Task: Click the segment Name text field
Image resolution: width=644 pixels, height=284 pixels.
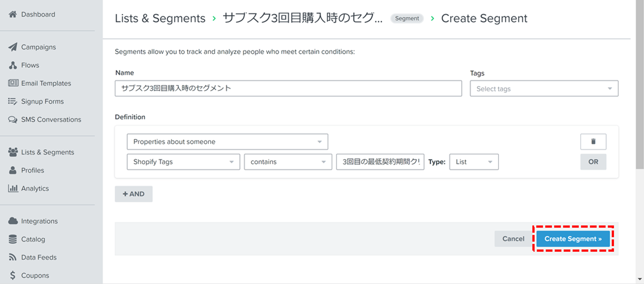Action: pos(288,88)
